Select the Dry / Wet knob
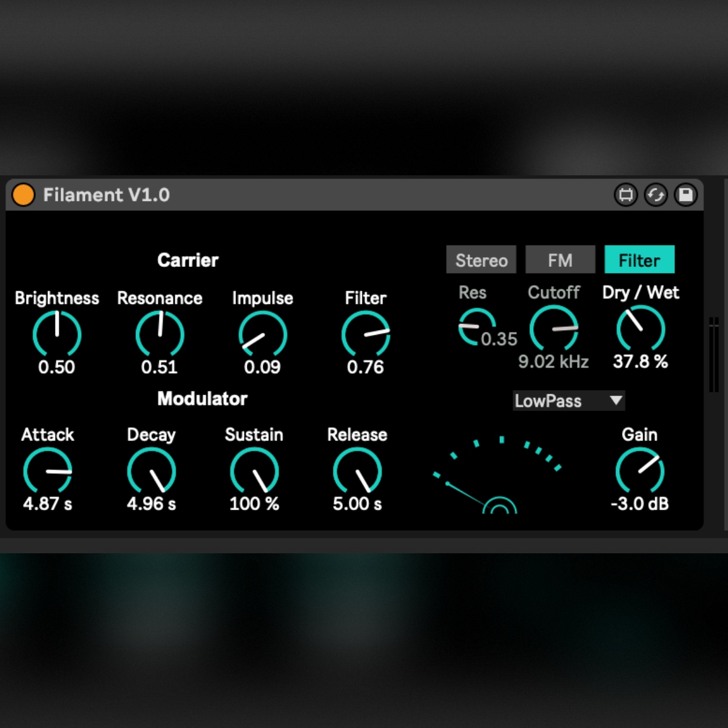Screen dimensions: 728x728 [641, 328]
